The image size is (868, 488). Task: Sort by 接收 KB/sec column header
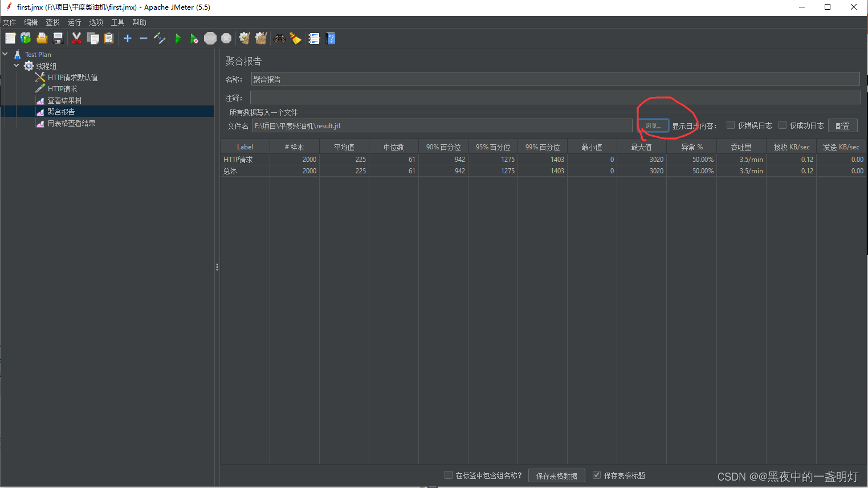[792, 147]
